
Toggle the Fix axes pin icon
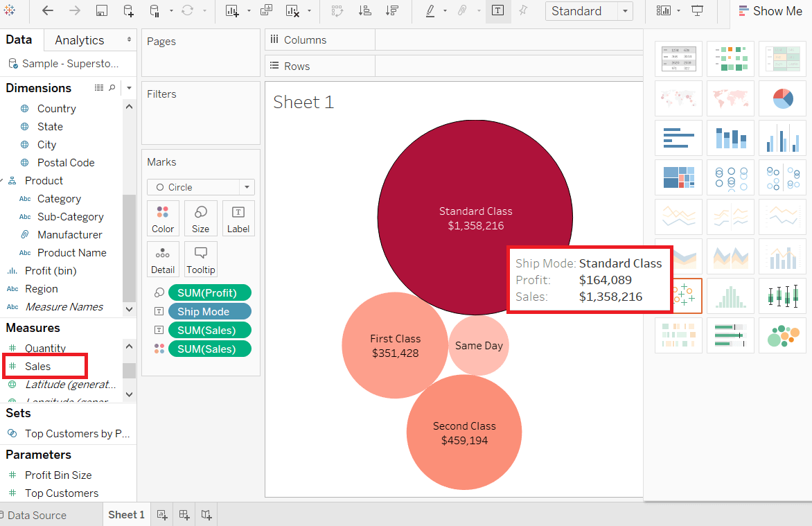click(x=523, y=10)
